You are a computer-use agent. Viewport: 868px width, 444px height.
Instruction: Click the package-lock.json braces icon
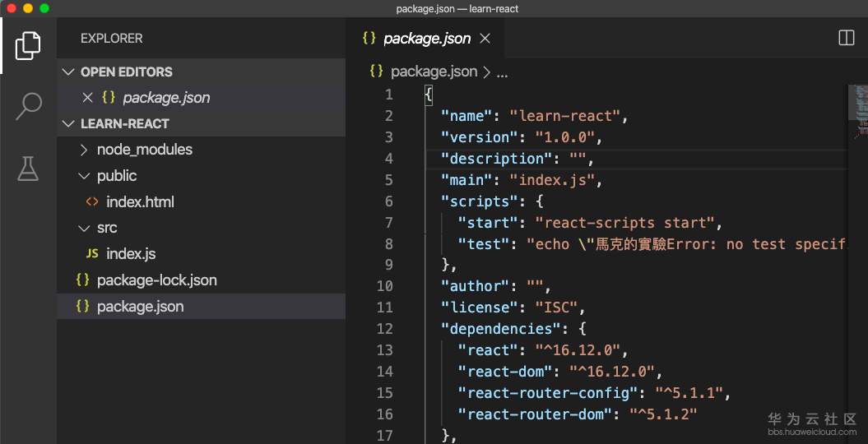pos(82,280)
